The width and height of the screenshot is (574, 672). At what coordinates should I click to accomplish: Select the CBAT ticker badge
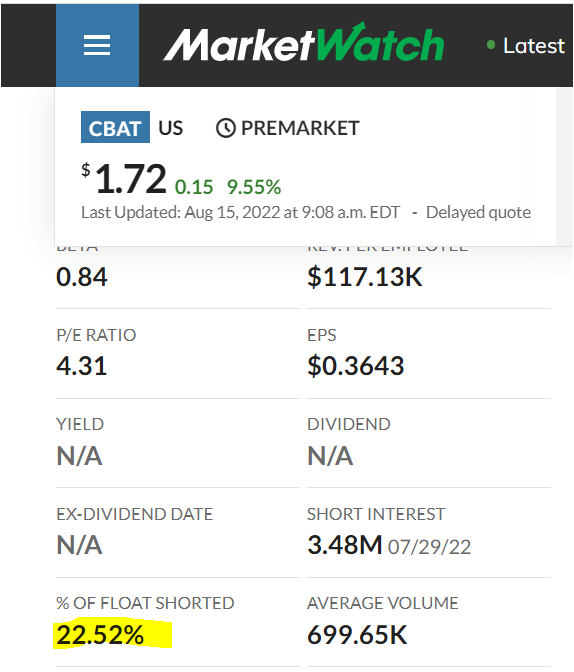(x=115, y=127)
